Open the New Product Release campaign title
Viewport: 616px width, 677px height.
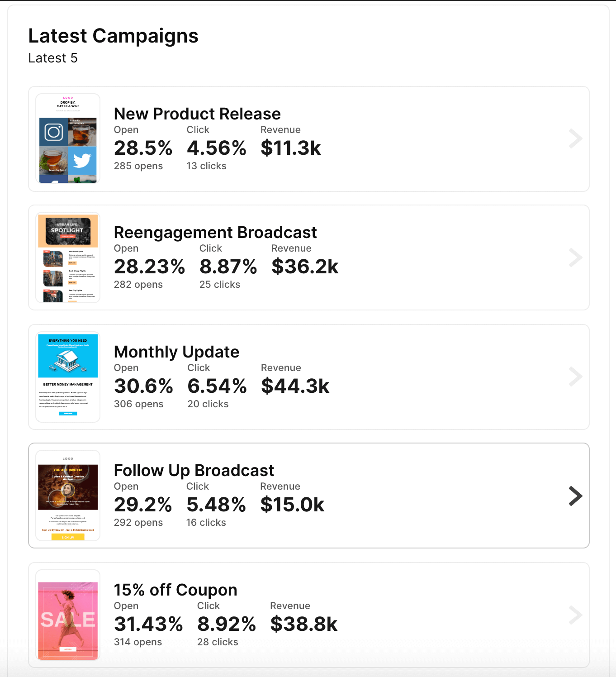point(197,114)
